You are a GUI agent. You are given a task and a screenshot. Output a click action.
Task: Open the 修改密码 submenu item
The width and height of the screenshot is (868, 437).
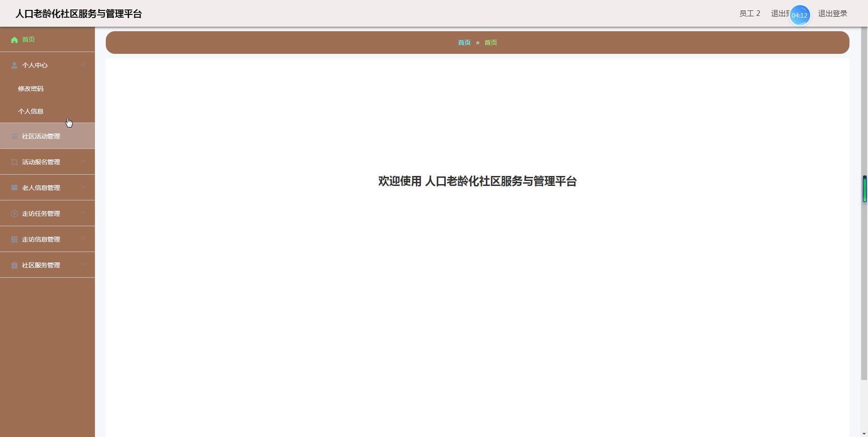point(31,89)
